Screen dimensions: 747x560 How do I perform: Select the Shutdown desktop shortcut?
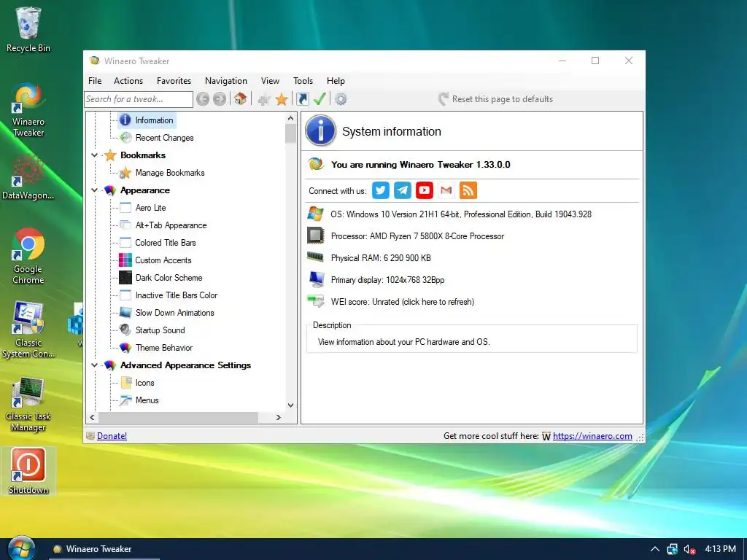pyautogui.click(x=28, y=472)
